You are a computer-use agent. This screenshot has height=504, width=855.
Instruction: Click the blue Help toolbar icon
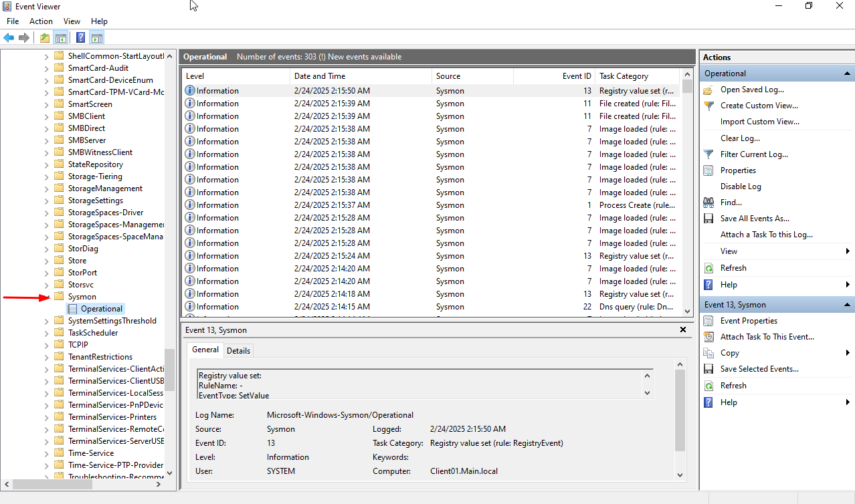pyautogui.click(x=80, y=37)
